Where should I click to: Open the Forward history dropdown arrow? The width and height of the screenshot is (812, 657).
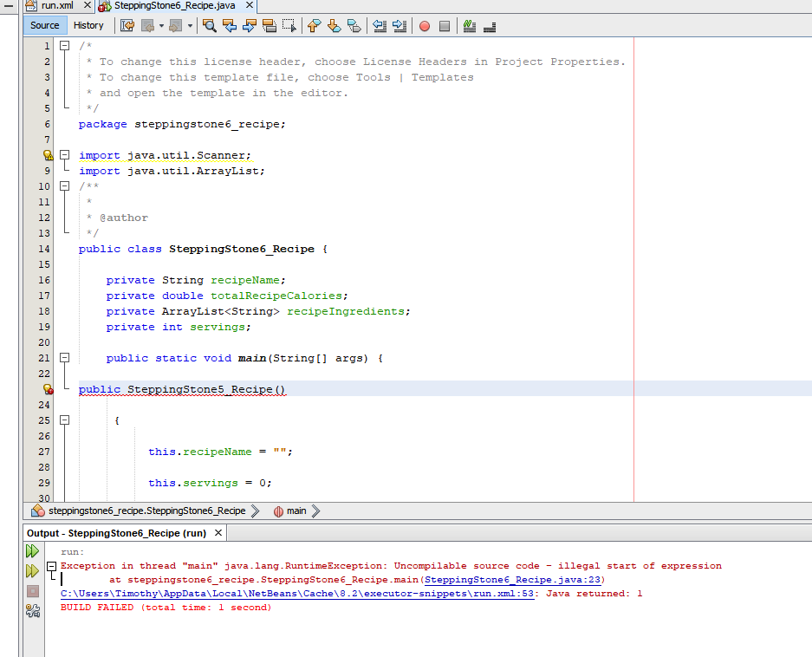coord(190,25)
